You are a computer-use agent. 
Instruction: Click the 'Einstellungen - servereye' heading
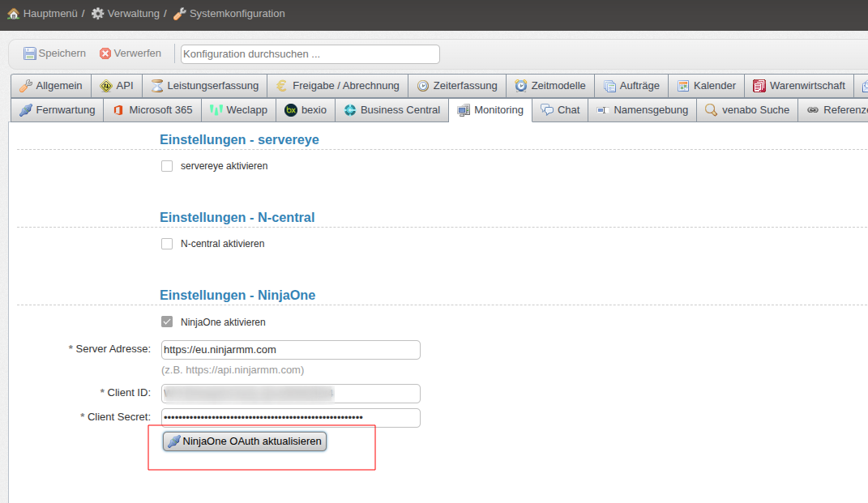[x=239, y=140]
